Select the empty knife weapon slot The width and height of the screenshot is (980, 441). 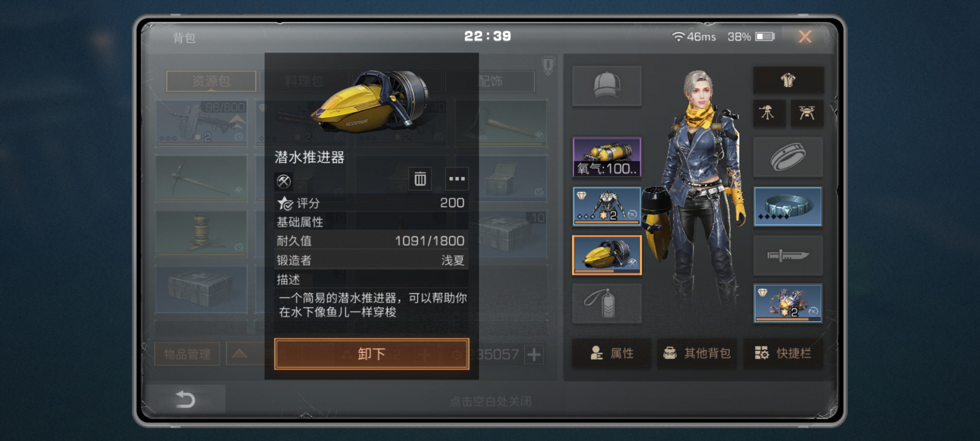coord(788,256)
